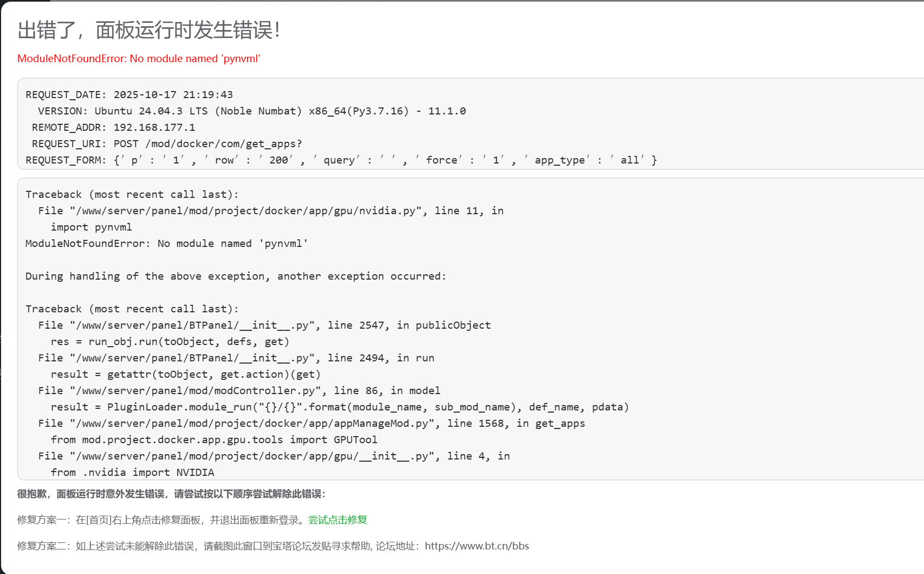Click the REQUEST_FORM parameters line
The image size is (924, 574).
[341, 160]
